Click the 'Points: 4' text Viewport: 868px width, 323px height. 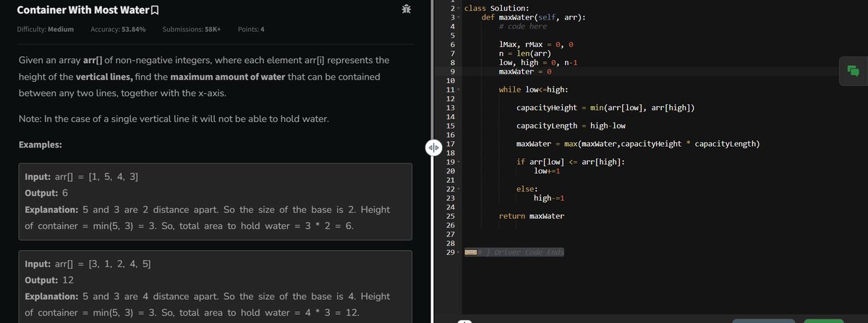251,30
